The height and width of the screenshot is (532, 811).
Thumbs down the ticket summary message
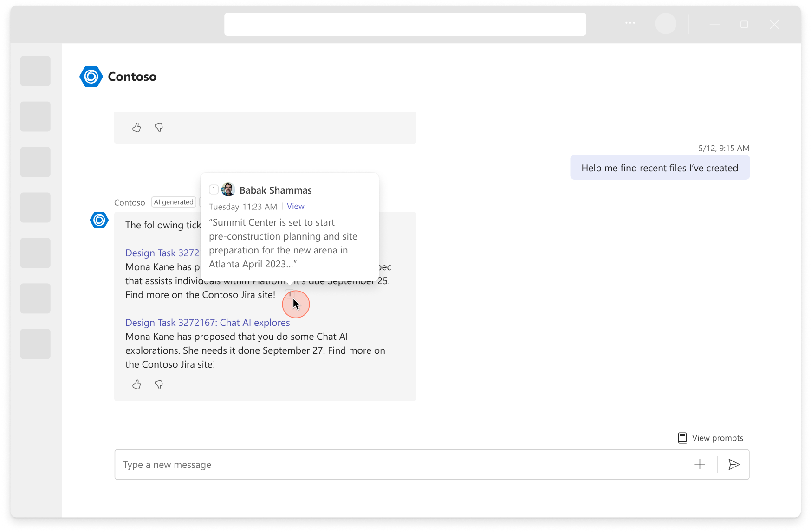158,384
